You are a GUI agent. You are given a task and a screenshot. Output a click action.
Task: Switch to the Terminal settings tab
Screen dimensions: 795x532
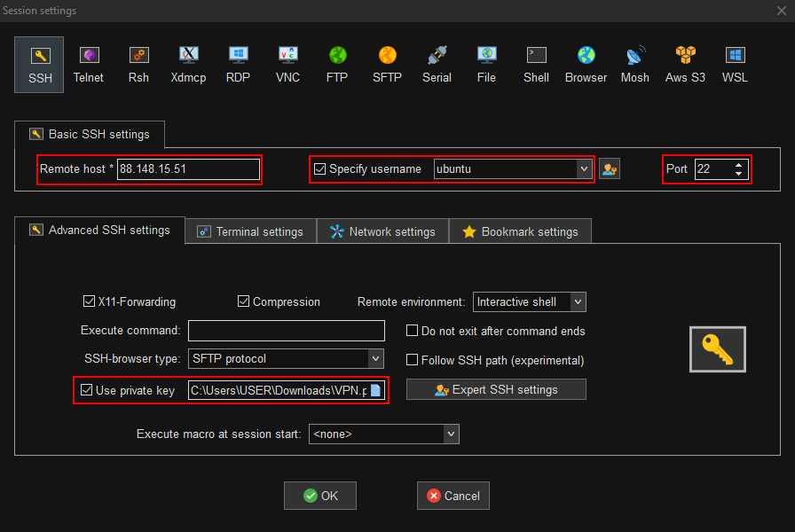(x=250, y=231)
